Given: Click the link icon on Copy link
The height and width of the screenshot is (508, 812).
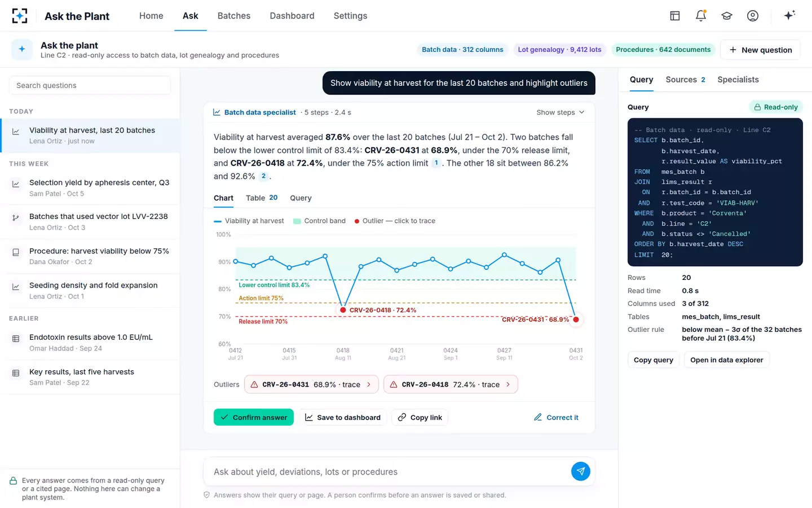Looking at the screenshot, I should point(402,417).
